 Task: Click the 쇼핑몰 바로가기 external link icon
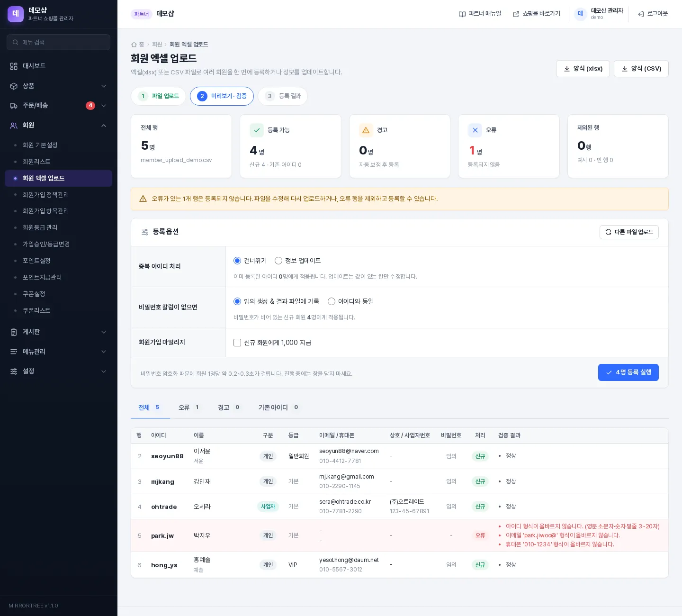516,14
